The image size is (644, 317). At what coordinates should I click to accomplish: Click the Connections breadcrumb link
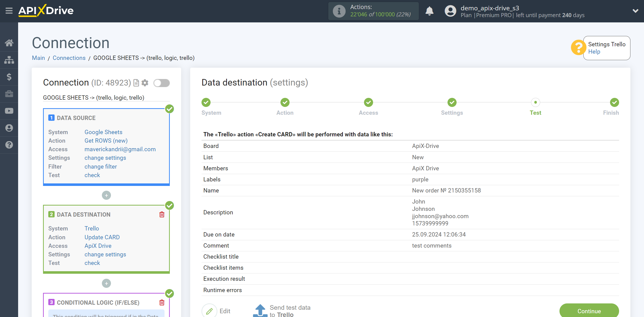[69, 58]
